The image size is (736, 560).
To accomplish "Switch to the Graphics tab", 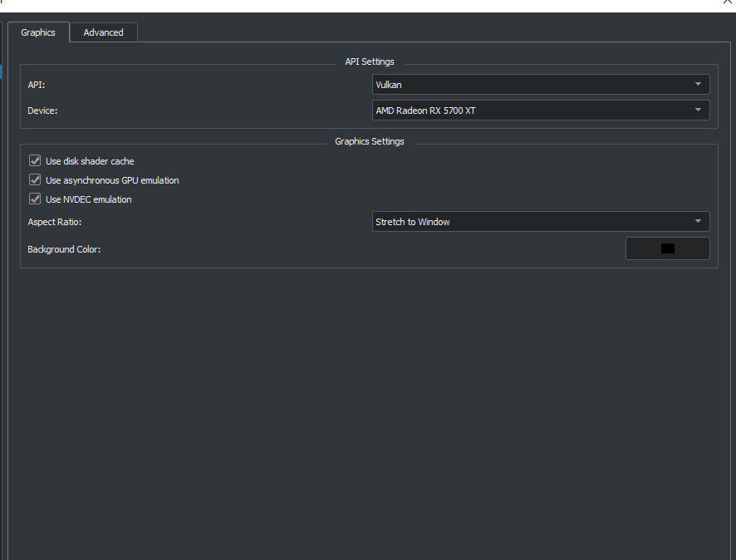I will point(38,32).
